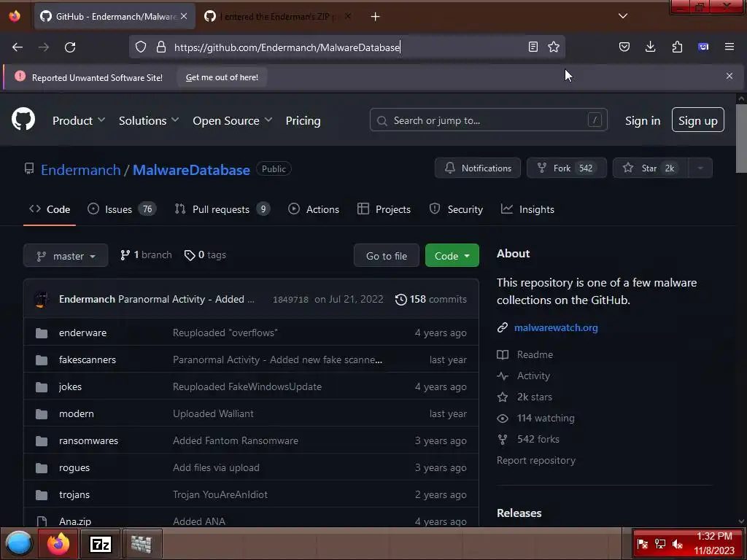
Task: Open the rogues folder
Action: (74, 468)
